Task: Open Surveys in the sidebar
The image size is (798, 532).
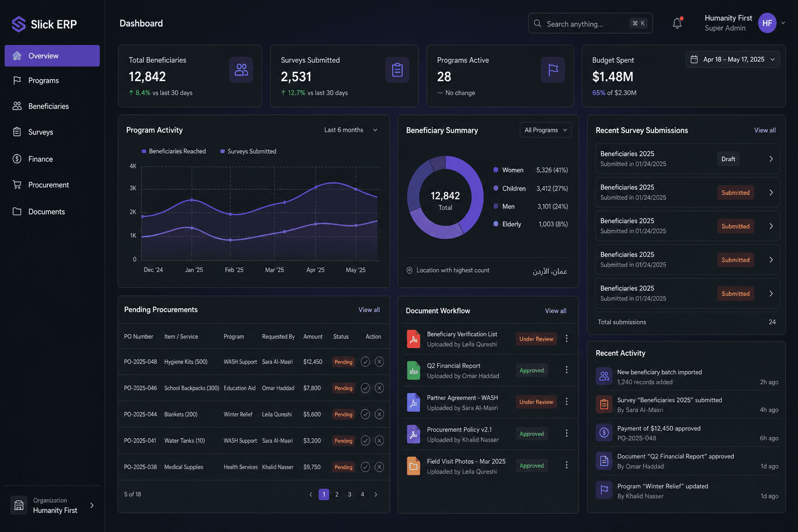Action: click(x=52, y=132)
